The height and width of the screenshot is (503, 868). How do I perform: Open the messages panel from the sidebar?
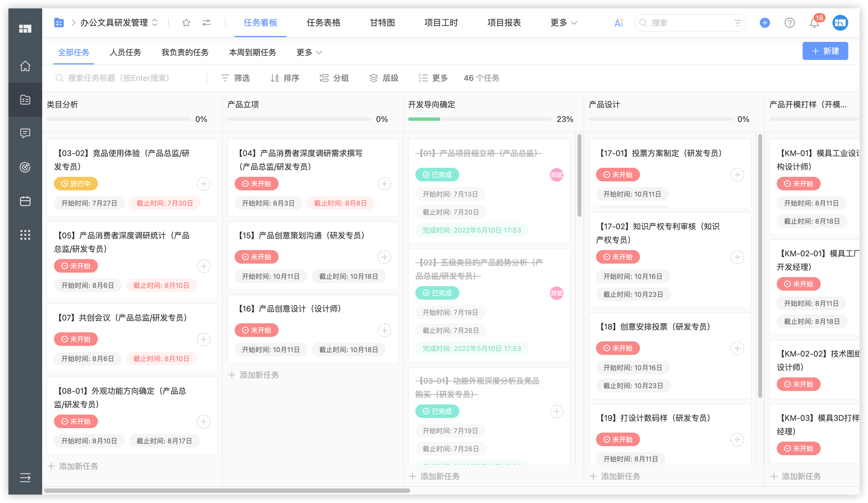point(25,133)
